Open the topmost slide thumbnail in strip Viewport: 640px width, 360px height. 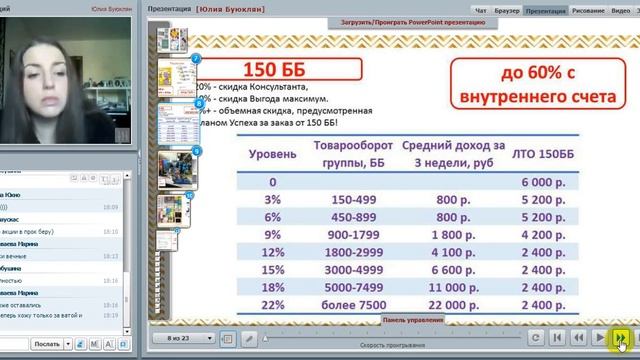[x=172, y=40]
